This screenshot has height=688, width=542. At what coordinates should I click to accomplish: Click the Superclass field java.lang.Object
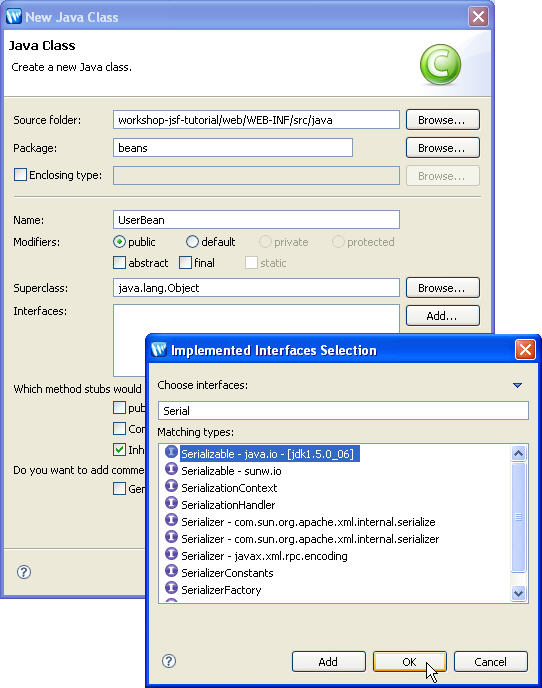[256, 288]
